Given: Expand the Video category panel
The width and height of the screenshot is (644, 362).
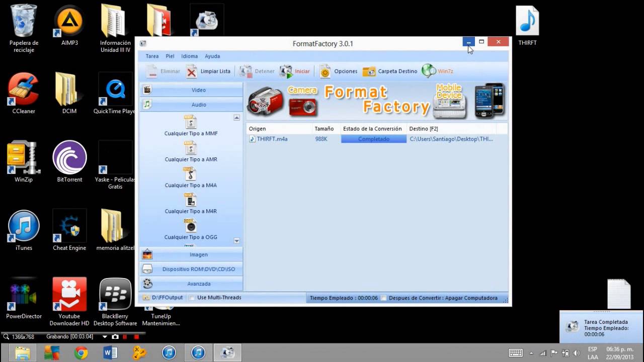Looking at the screenshot, I should pos(191,90).
